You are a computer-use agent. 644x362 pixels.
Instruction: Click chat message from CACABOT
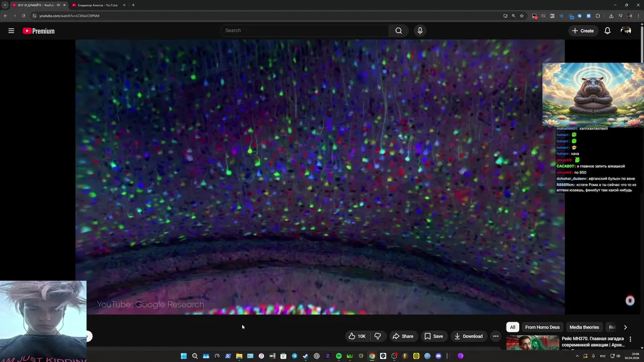tap(591, 166)
